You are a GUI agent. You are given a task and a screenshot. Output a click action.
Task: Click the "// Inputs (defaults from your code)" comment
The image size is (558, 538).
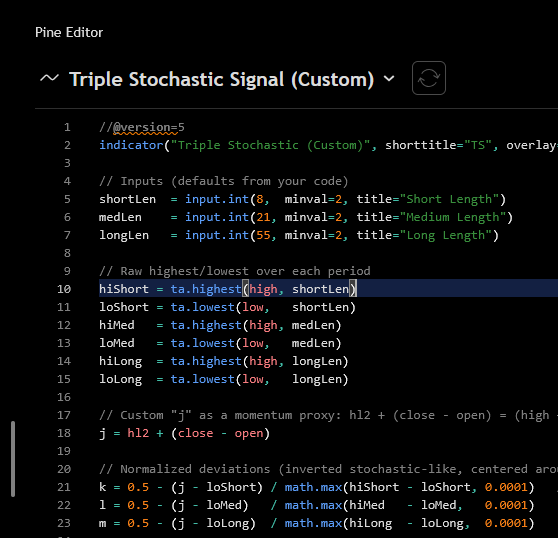pos(223,181)
